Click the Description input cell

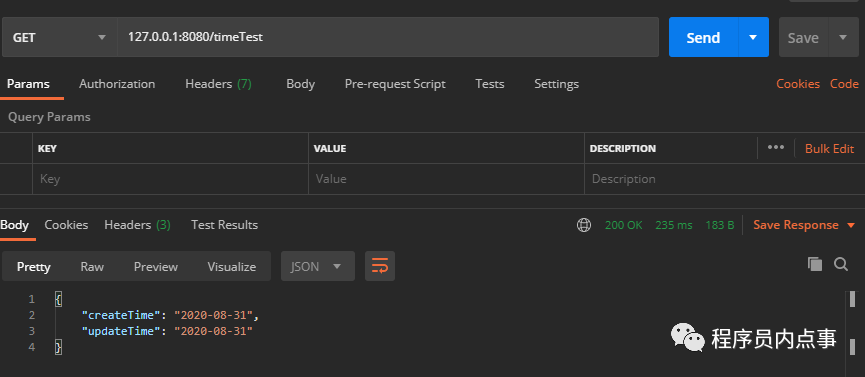pos(724,179)
